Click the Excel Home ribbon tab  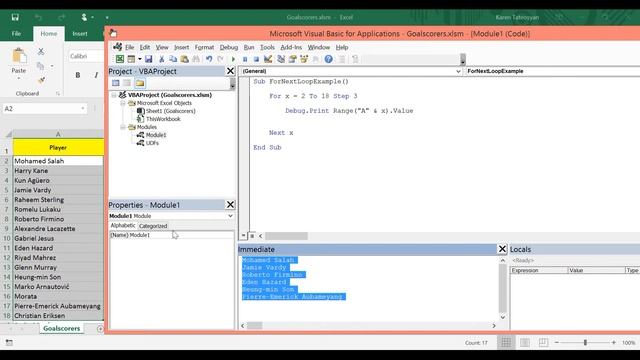click(x=49, y=33)
